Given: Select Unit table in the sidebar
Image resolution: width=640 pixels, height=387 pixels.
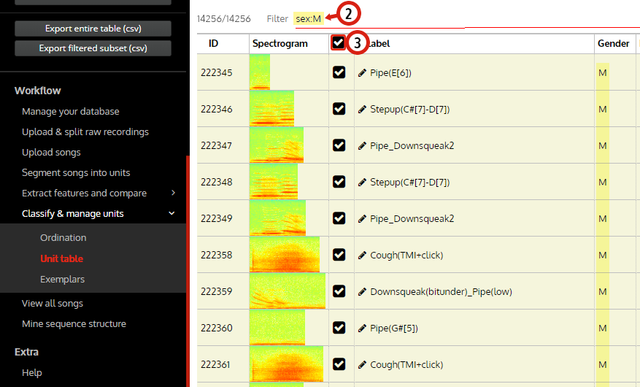Looking at the screenshot, I should pyautogui.click(x=62, y=258).
